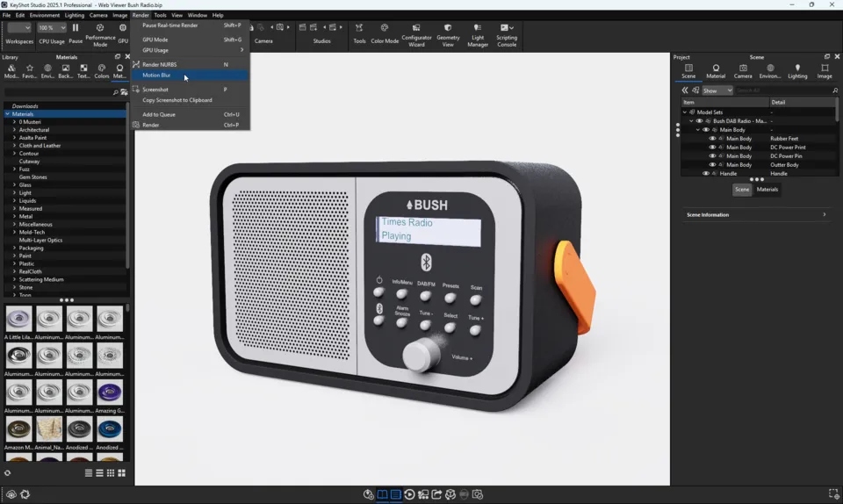Hide the Outter Body part

[x=712, y=165]
